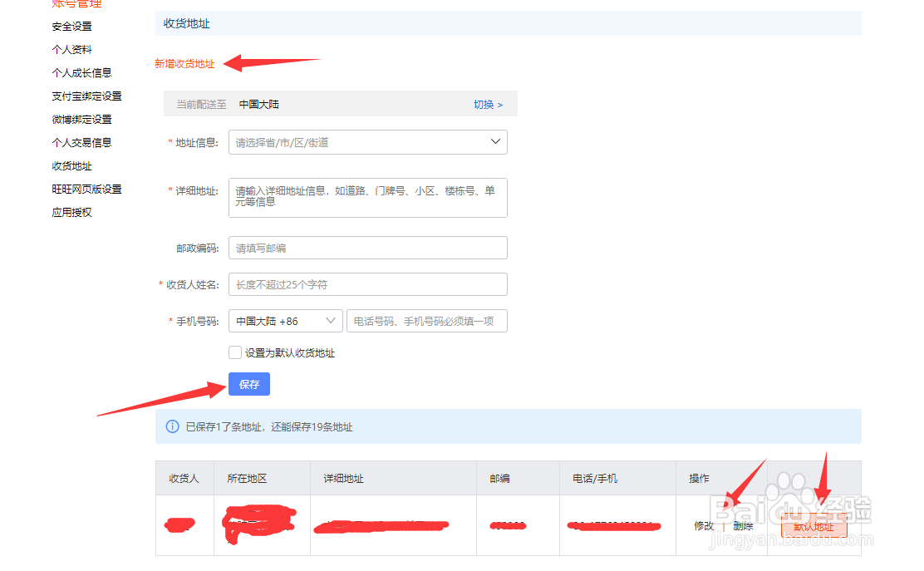
Task: Enable 设置为默认收货地址 checkbox
Action: pyautogui.click(x=235, y=352)
